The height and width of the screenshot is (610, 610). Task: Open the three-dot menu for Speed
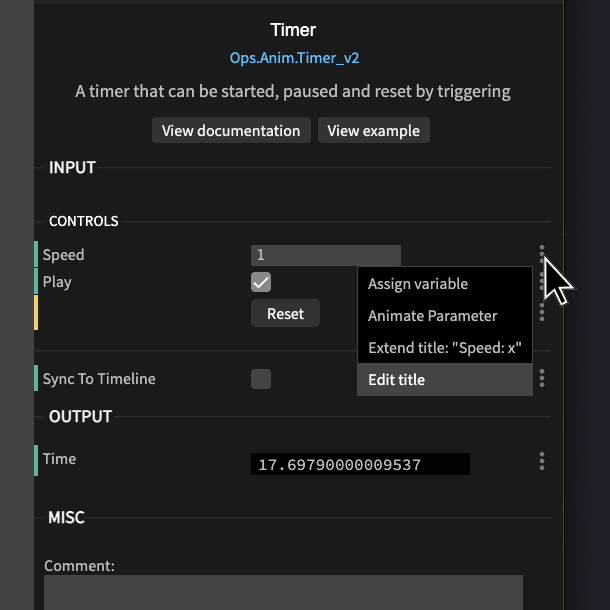[x=542, y=254]
